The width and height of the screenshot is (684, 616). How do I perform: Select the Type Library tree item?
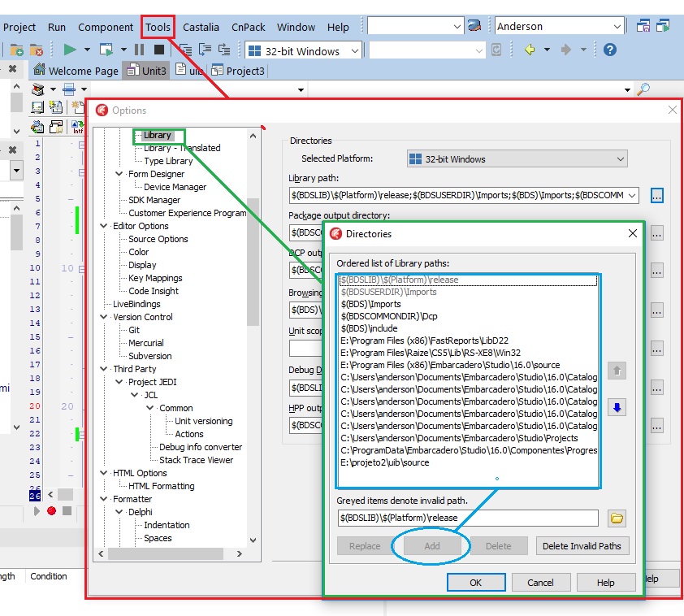[x=168, y=161]
